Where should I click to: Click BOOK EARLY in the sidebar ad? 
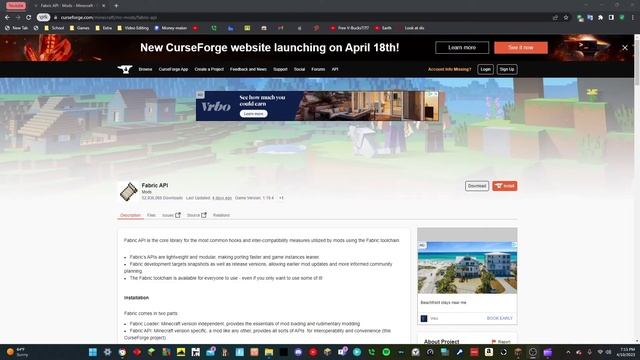[x=500, y=318]
